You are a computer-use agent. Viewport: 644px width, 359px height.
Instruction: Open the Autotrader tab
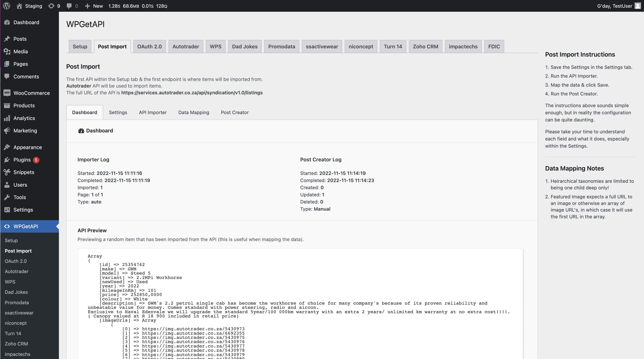pos(186,47)
